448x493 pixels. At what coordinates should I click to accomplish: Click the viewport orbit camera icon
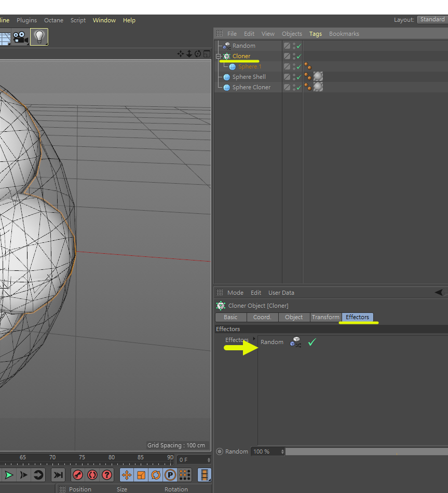(198, 54)
